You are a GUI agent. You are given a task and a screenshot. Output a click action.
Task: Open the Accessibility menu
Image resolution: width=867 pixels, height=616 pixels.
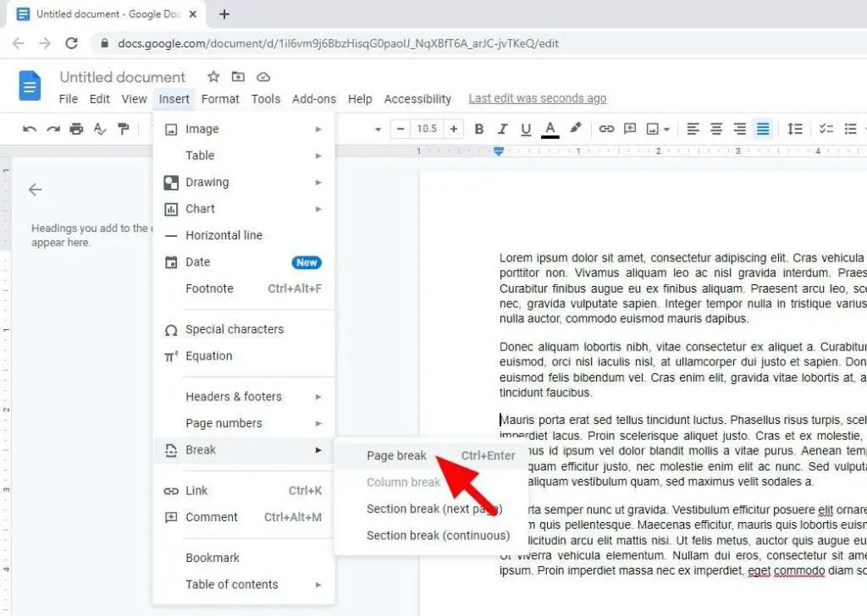[417, 99]
